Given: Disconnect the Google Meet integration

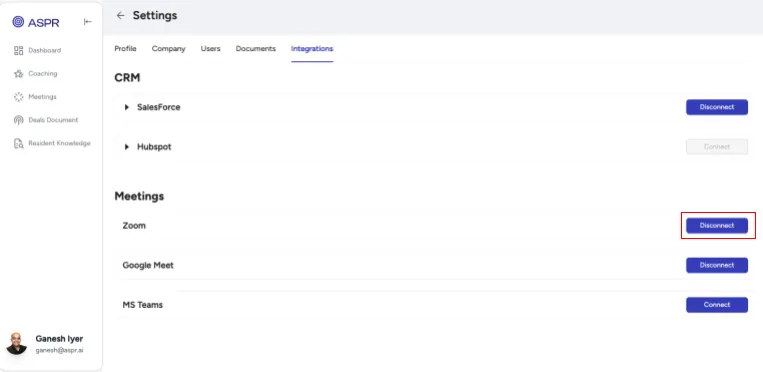Looking at the screenshot, I should click(717, 265).
